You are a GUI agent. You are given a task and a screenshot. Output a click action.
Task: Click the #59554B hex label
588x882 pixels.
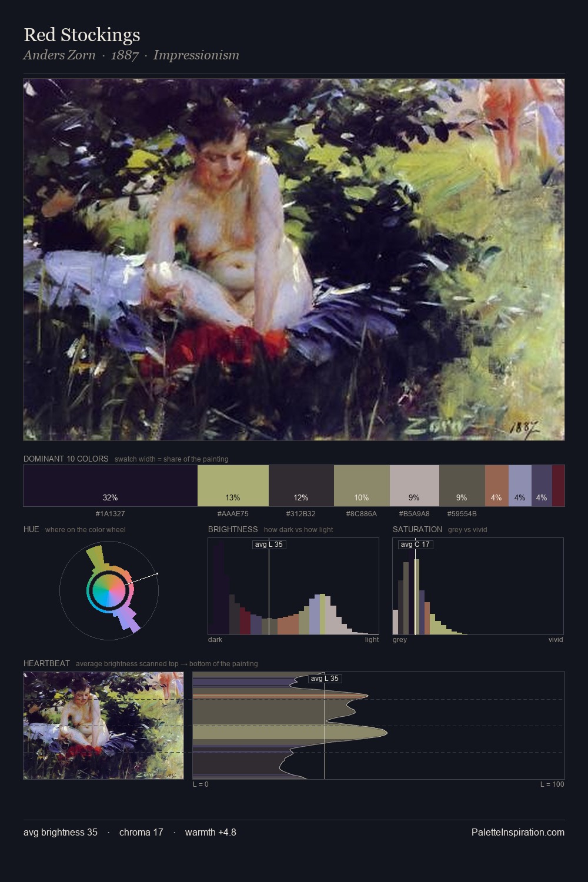462,514
